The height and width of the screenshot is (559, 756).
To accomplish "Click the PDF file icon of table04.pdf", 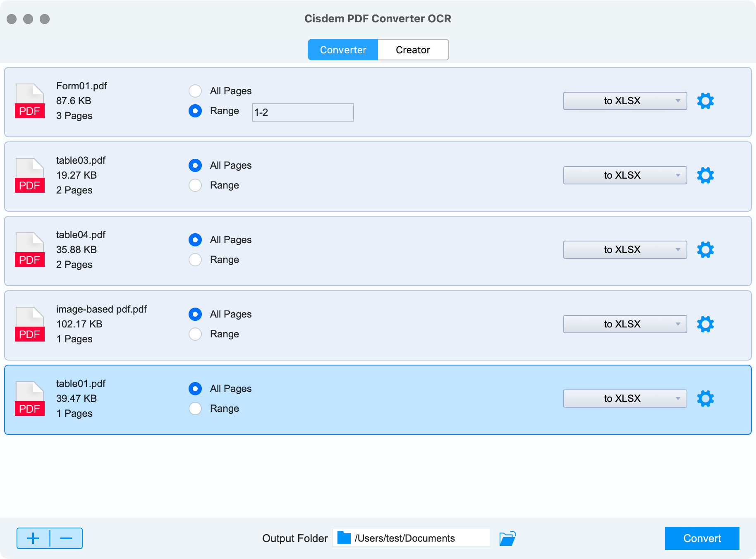I will tap(30, 250).
